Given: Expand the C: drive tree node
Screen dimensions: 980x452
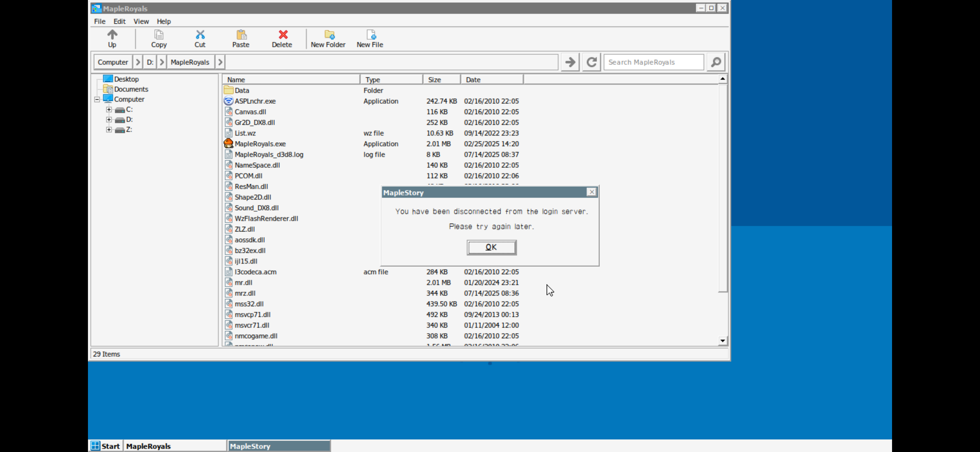Looking at the screenshot, I should tap(109, 110).
